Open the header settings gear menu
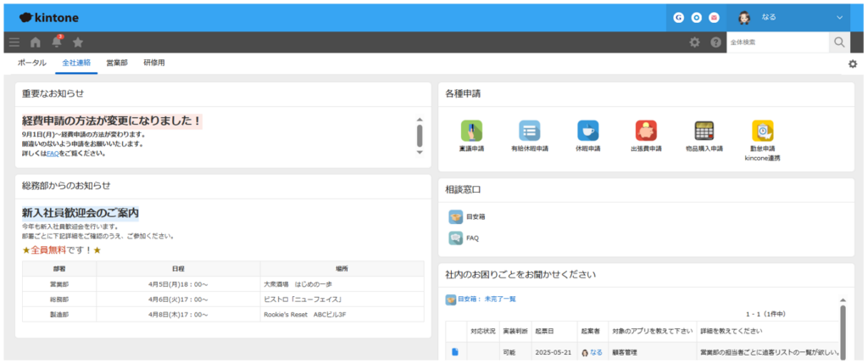This screenshot has width=868, height=364. (x=694, y=42)
